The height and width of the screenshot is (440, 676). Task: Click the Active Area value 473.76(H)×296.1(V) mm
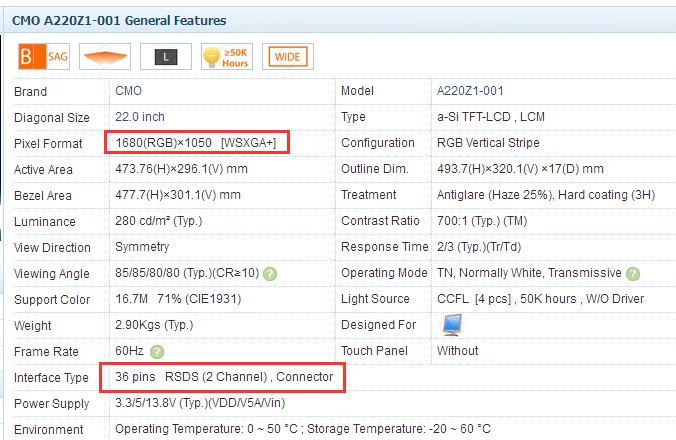click(x=181, y=169)
